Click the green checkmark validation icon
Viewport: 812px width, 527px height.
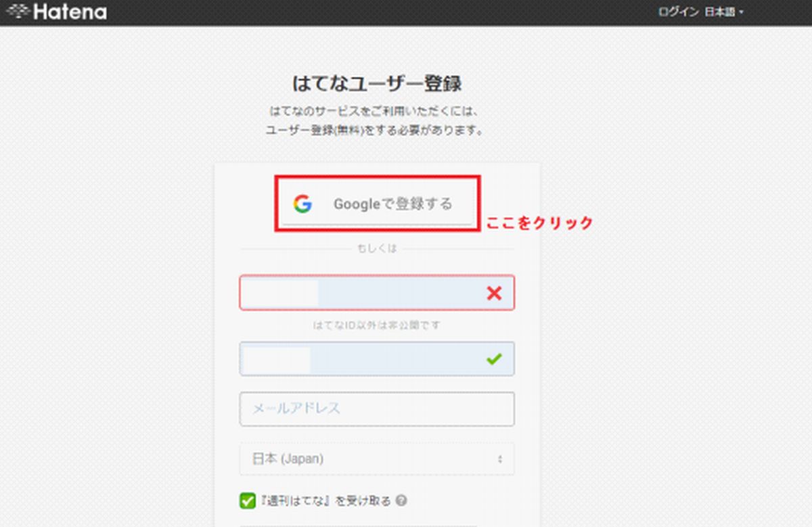(x=495, y=359)
